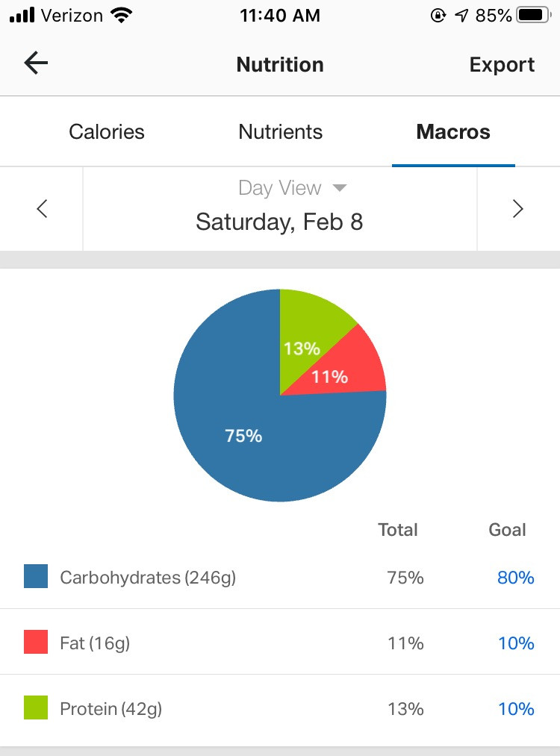Edit the 10% protein goal
Viewport: 560px width, 756px height.
pyautogui.click(x=516, y=709)
